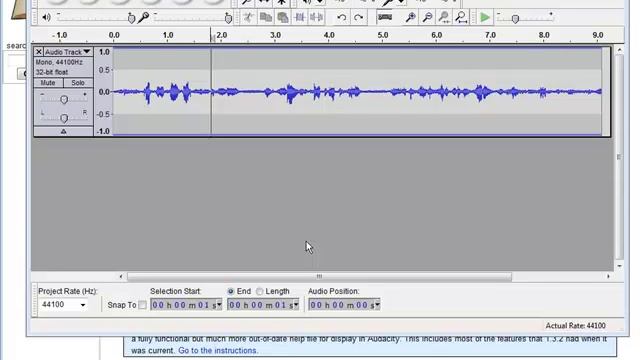
Task: Open 'Go to the instructions' link
Action: pos(218,351)
